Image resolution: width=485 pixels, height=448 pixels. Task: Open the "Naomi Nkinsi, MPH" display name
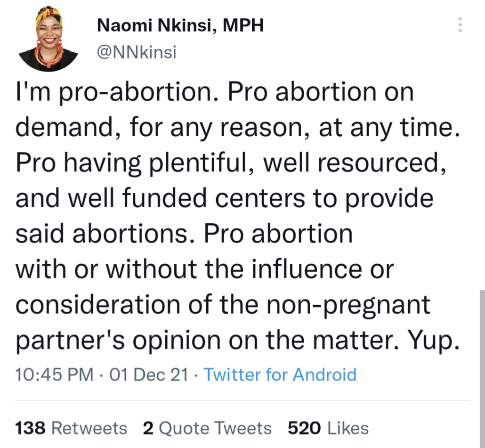[180, 26]
